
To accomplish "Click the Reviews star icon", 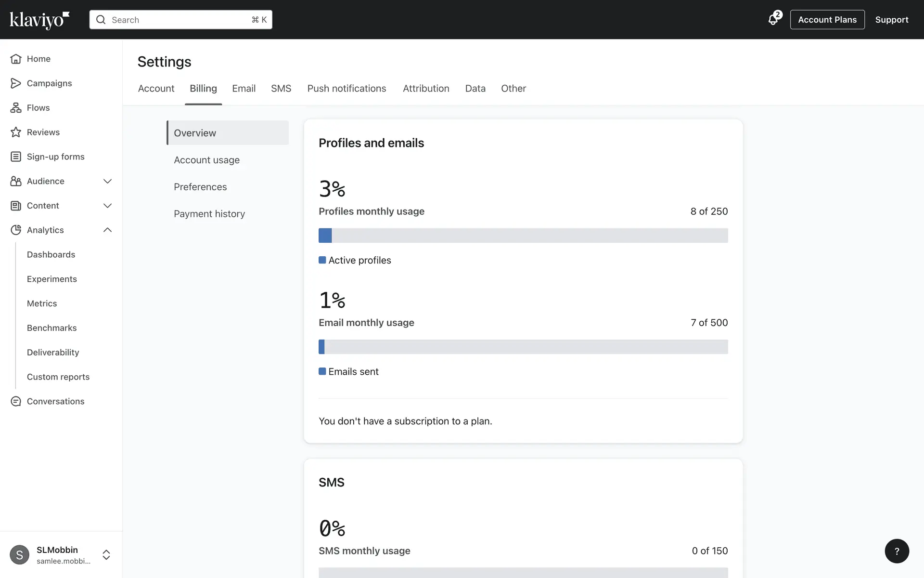I will pyautogui.click(x=16, y=132).
